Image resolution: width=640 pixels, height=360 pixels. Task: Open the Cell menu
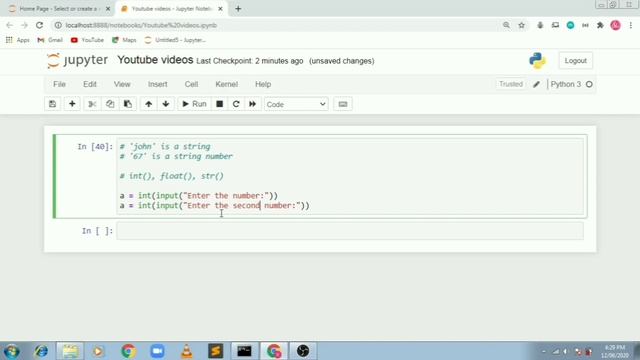click(191, 84)
